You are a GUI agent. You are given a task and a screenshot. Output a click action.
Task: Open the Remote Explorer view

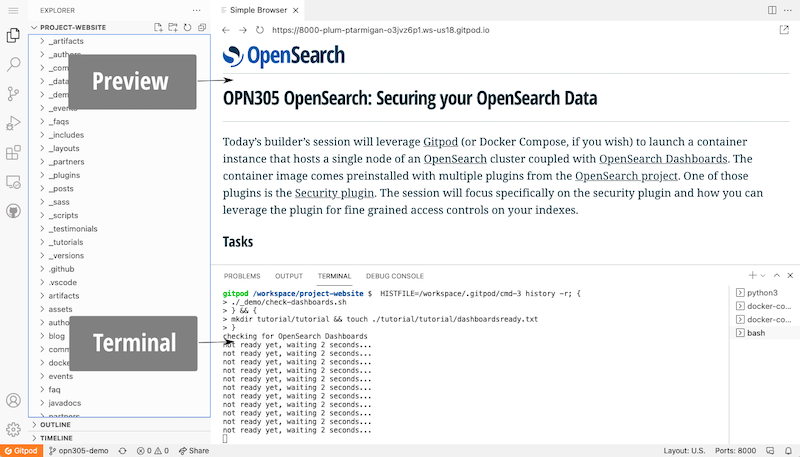point(13,182)
